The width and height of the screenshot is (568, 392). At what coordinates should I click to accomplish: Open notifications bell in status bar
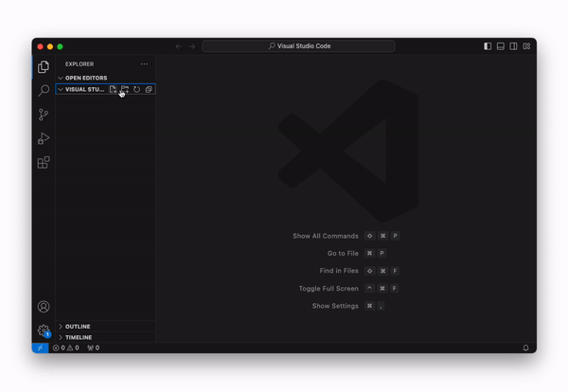click(525, 347)
